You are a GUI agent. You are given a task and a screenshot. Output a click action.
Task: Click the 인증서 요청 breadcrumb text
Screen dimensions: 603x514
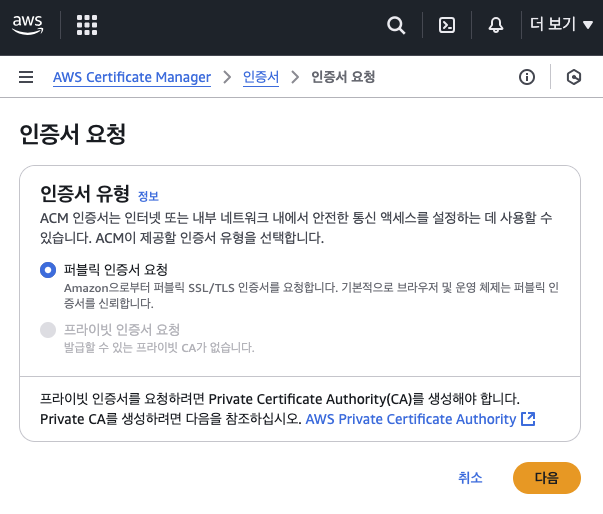coord(343,77)
